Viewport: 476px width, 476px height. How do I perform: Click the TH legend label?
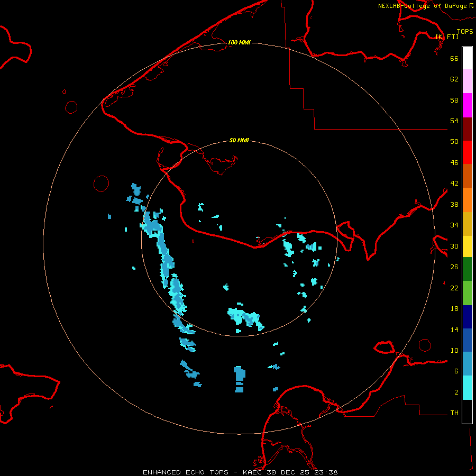(454, 413)
